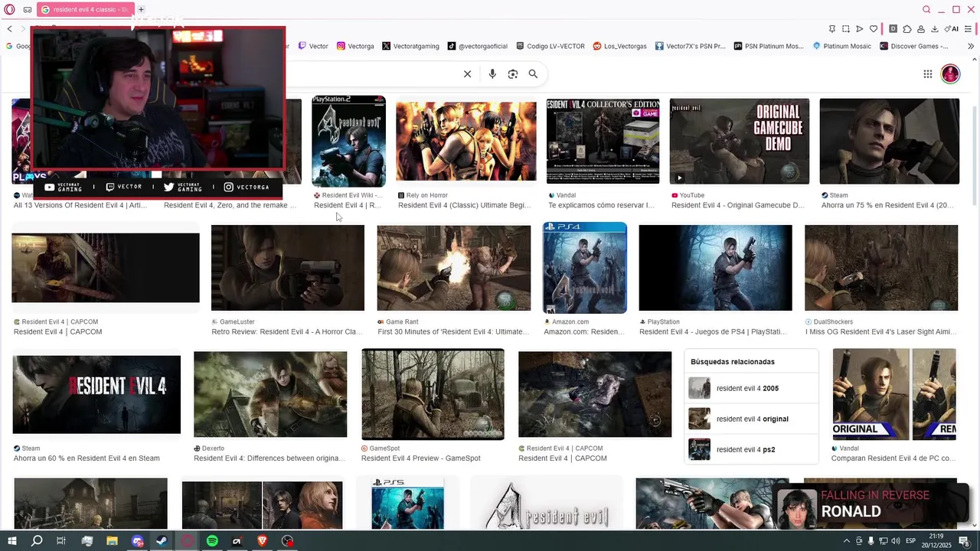Open the Windows notification center
Screen dimensions: 980x551
[x=964, y=541]
